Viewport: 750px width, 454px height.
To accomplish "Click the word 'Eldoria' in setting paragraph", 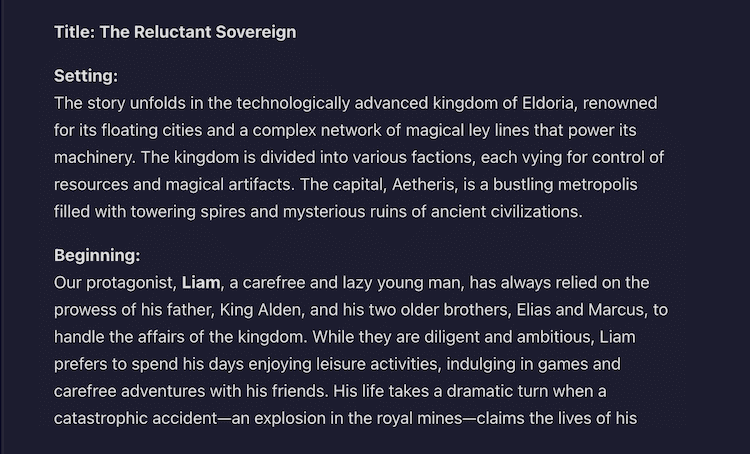I will (548, 103).
